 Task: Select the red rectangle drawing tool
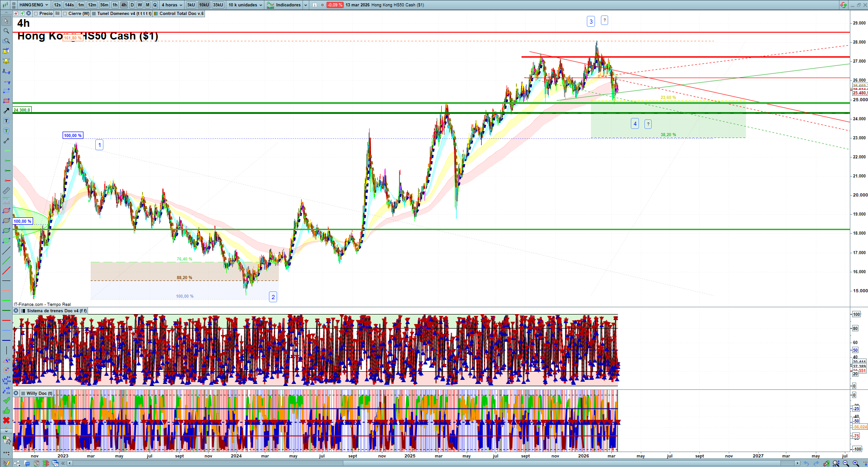[x=6, y=101]
